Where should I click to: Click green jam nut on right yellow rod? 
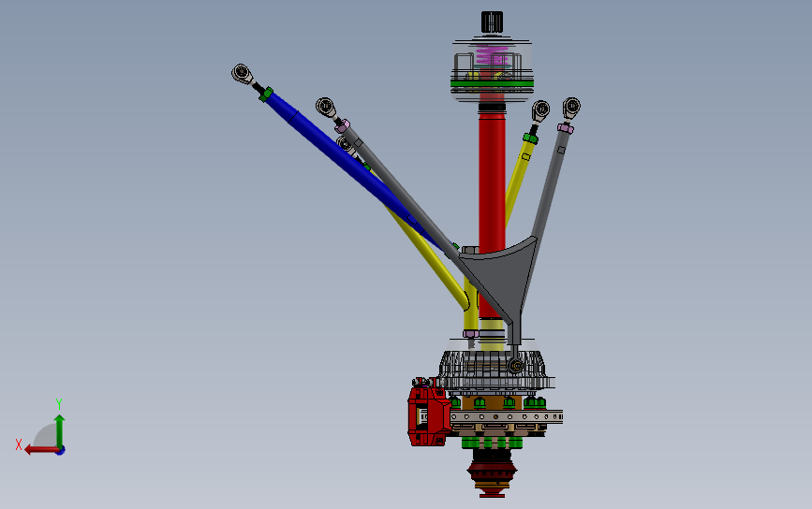click(530, 138)
